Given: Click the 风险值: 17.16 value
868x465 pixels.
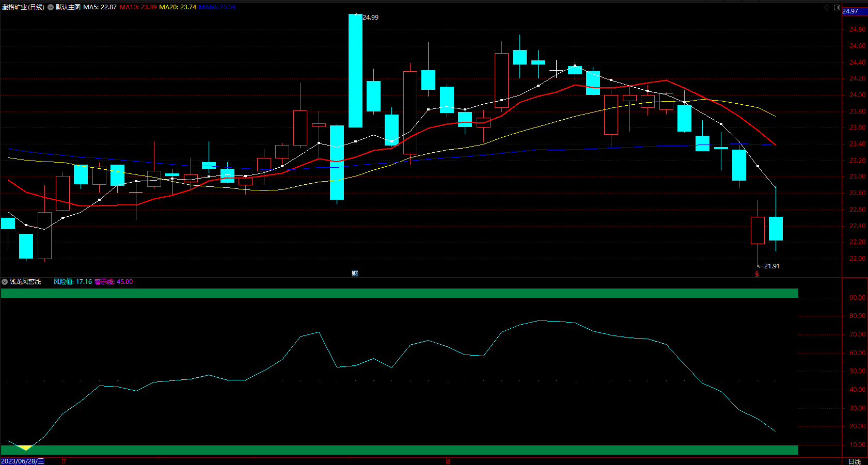Looking at the screenshot, I should 73,282.
